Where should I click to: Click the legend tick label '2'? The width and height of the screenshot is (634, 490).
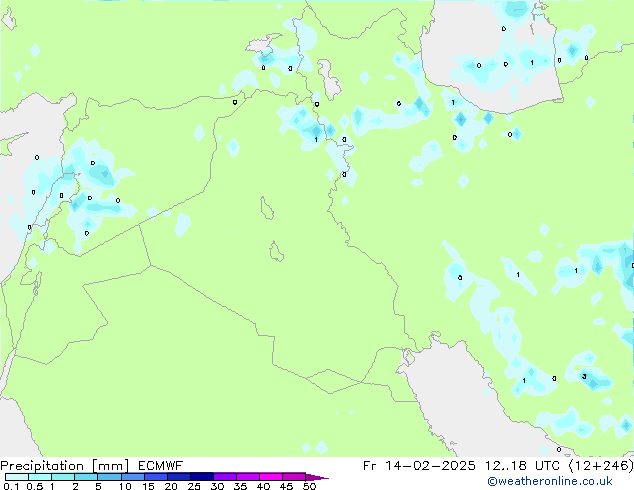pyautogui.click(x=75, y=486)
